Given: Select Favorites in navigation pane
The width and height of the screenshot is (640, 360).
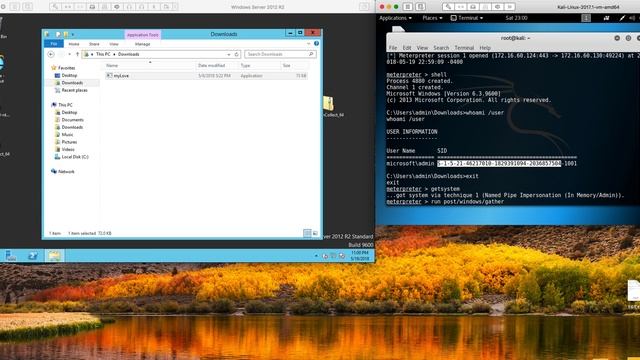Looking at the screenshot, I should tap(67, 68).
